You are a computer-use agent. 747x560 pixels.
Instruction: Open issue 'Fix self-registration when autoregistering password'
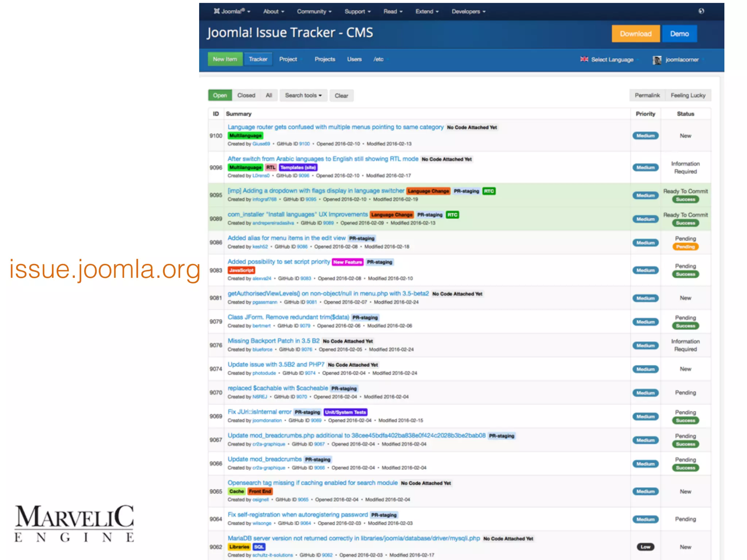298,515
